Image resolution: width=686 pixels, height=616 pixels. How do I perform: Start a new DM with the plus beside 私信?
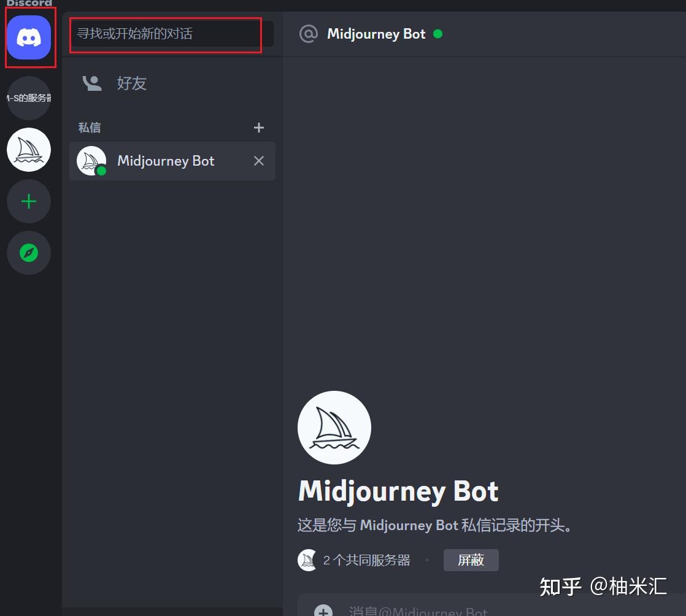(x=258, y=128)
